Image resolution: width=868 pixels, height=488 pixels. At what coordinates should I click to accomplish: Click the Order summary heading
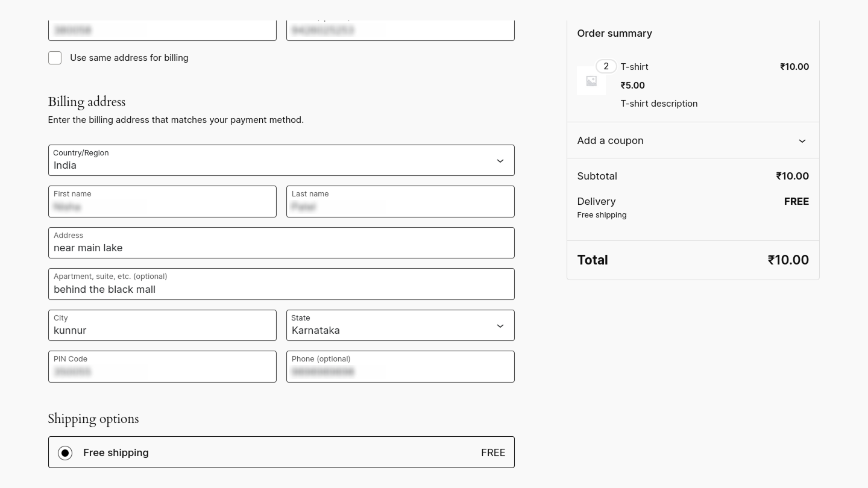[614, 33]
